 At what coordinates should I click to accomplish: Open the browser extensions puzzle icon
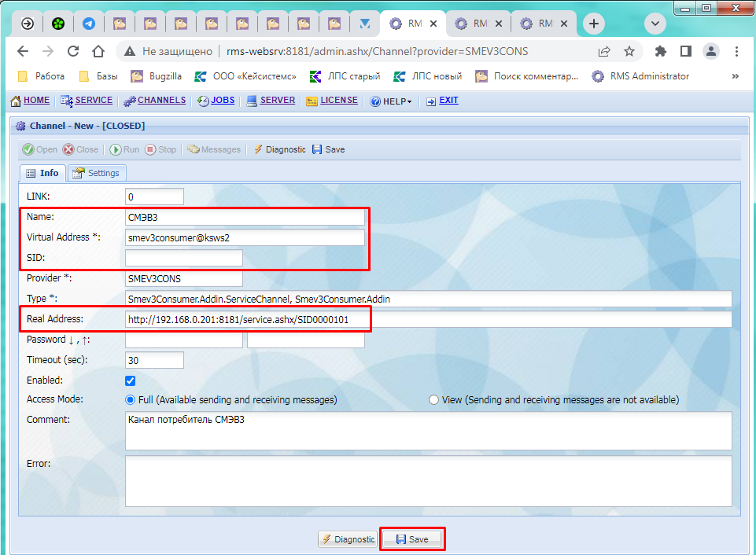click(x=661, y=51)
